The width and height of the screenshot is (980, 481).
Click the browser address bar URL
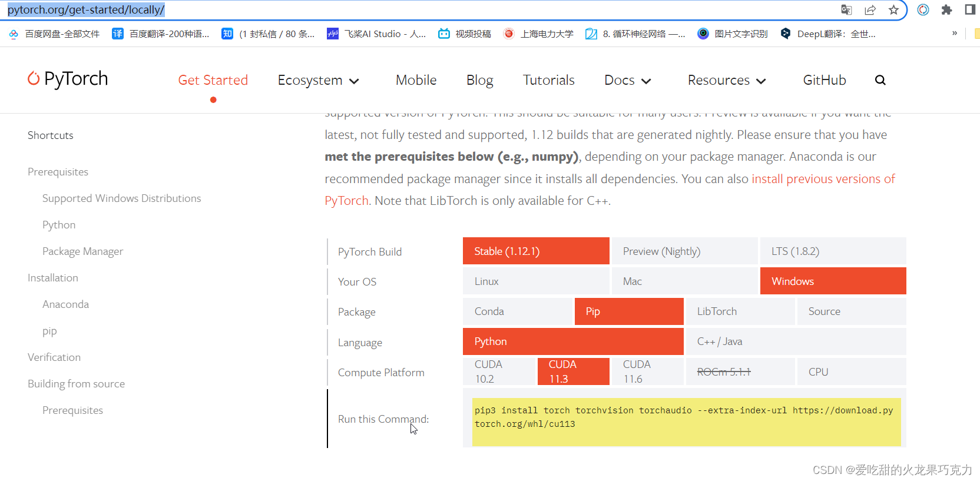point(86,9)
